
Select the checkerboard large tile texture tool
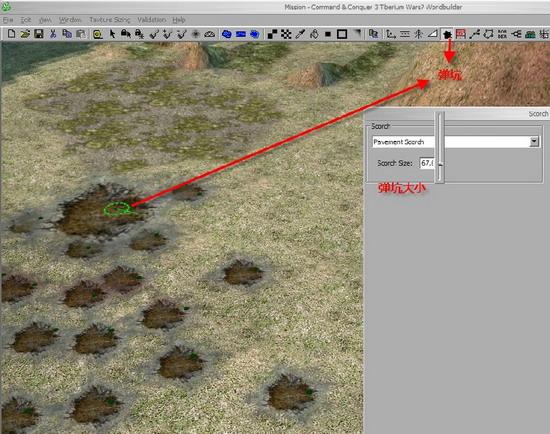click(x=286, y=34)
